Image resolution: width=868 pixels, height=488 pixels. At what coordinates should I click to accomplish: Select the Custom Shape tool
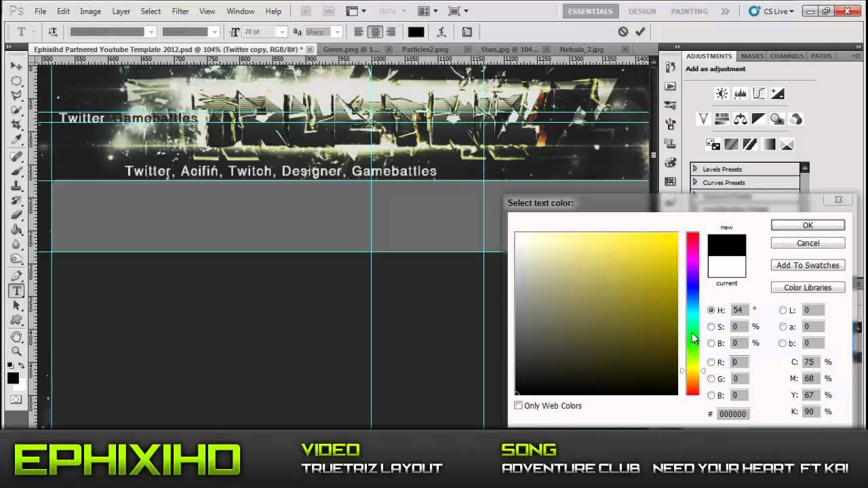click(16, 320)
